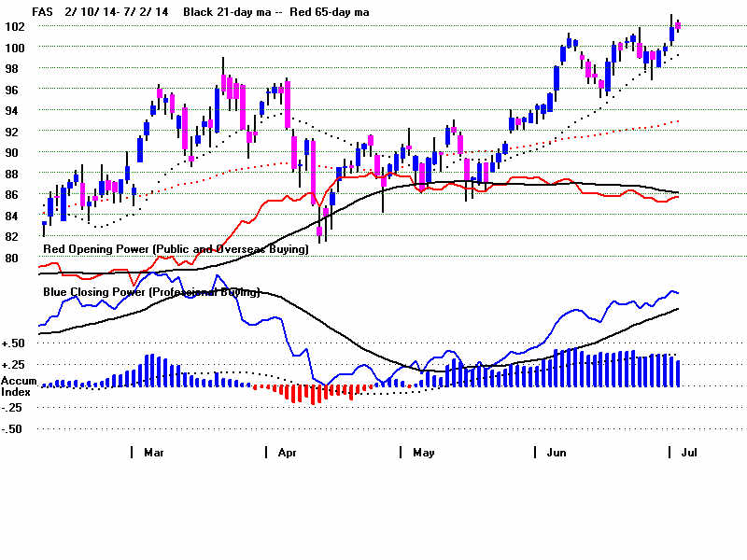Click the 'Red 65-day ma' legend text
The width and height of the screenshot is (747, 560).
pyautogui.click(x=330, y=12)
